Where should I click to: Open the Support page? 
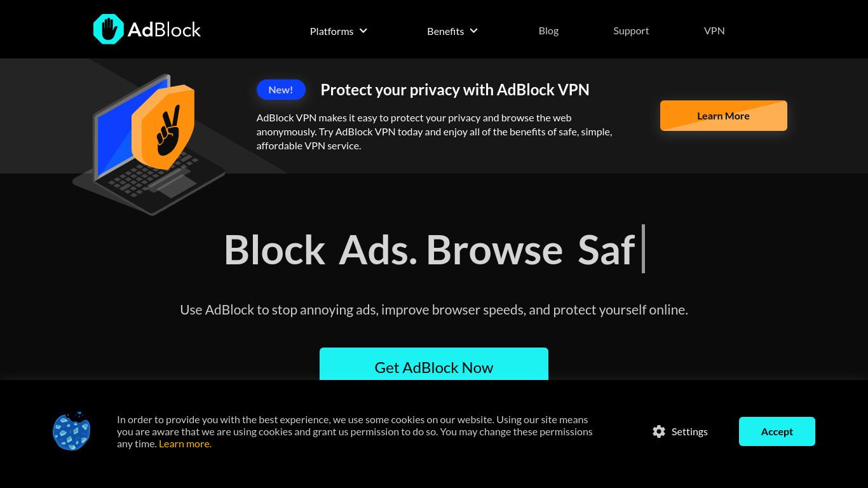click(631, 30)
